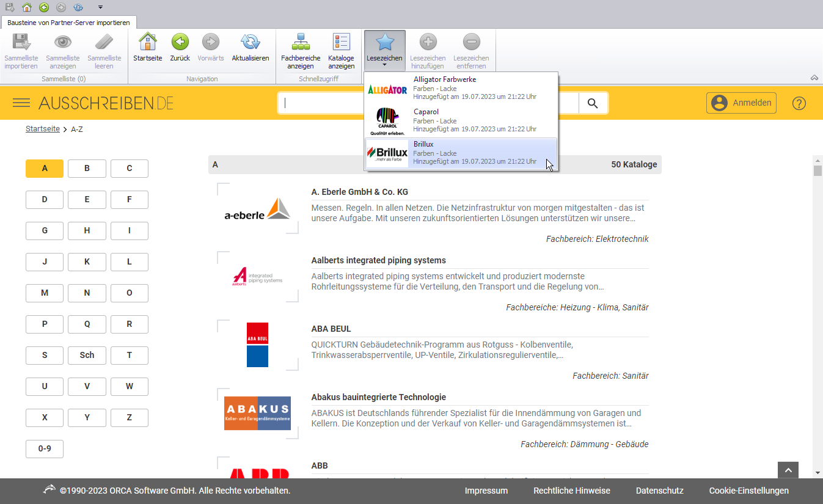Select letter Z filter

tap(130, 418)
